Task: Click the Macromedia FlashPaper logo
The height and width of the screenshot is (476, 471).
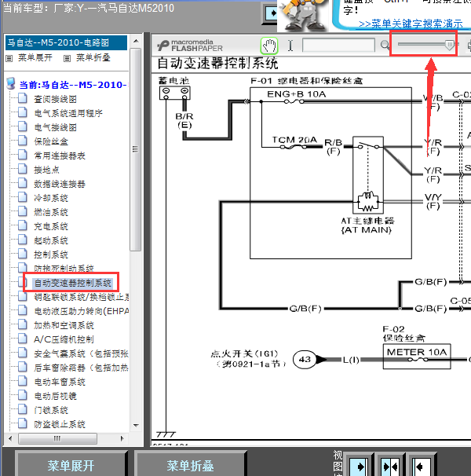Action: click(x=190, y=46)
